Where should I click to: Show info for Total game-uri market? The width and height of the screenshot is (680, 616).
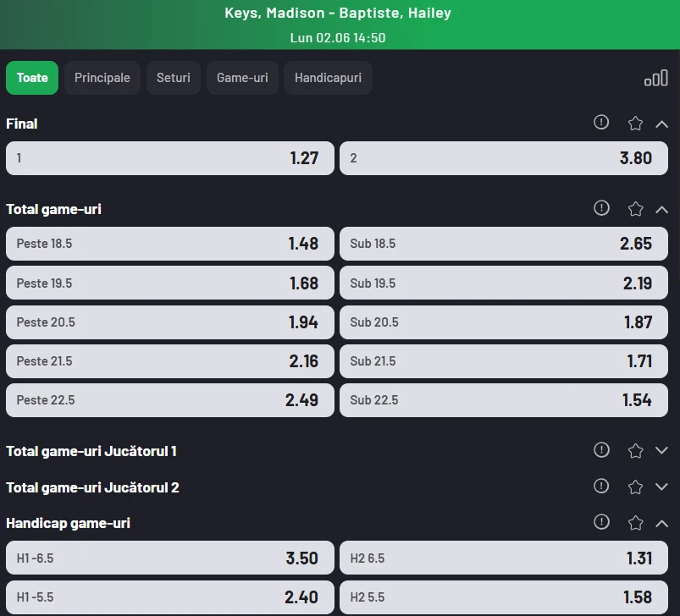point(601,208)
